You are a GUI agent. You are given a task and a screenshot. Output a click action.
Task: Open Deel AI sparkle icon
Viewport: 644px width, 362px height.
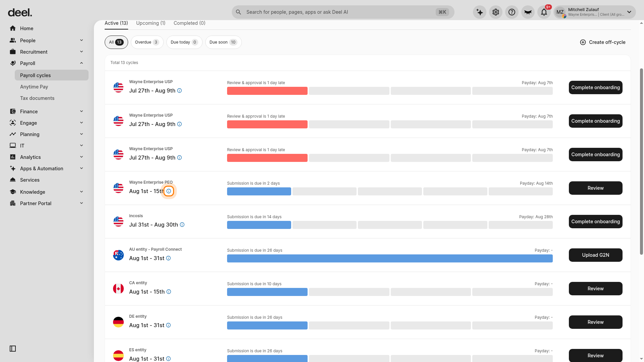[480, 12]
